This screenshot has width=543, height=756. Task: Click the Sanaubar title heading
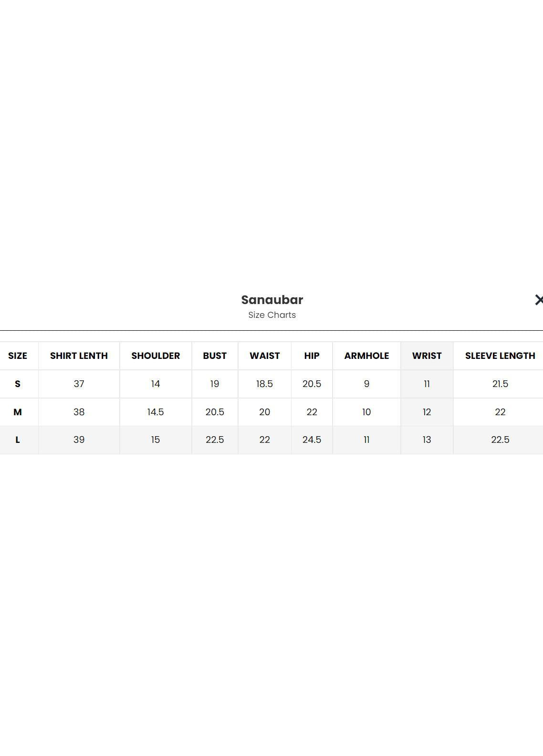pos(272,300)
